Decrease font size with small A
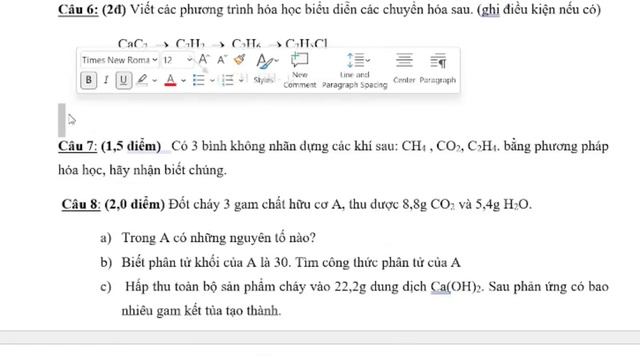Screen dimensions: 640x360 (222, 60)
